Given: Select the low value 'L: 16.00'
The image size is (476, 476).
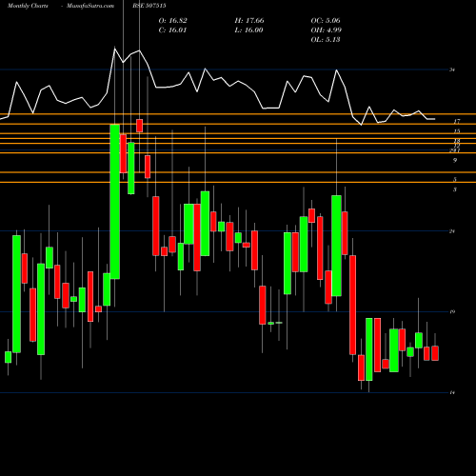Looking at the screenshot, I should 248,30.
